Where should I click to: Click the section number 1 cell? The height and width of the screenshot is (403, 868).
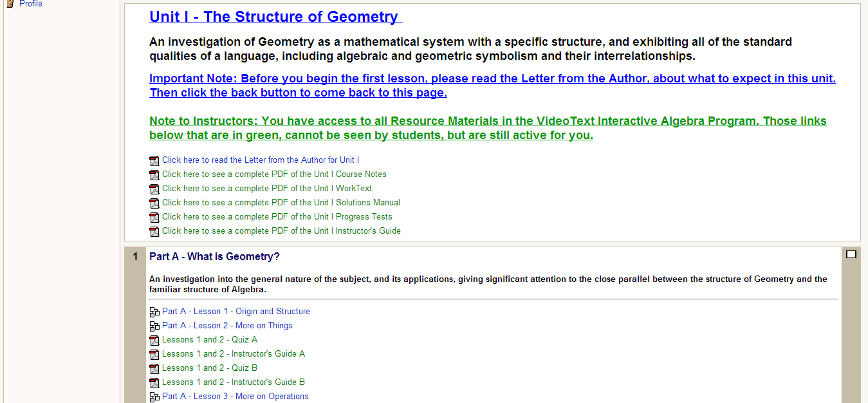[135, 257]
